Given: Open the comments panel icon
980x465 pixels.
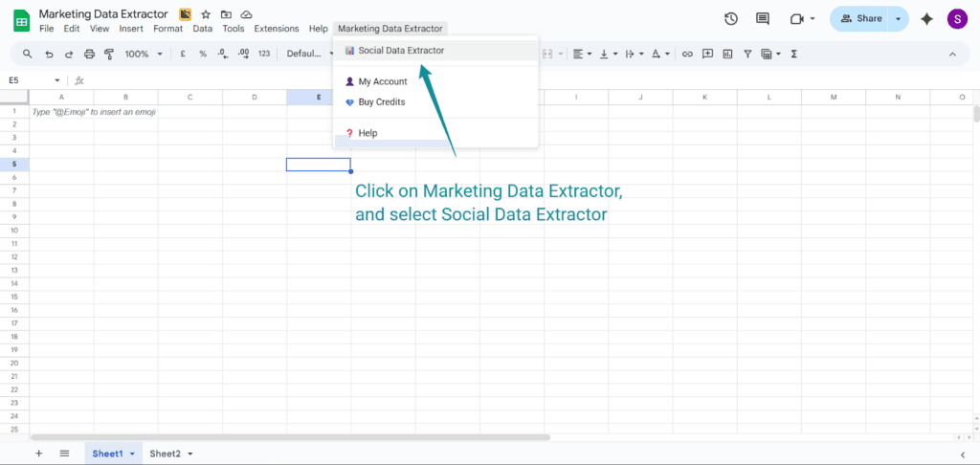Looking at the screenshot, I should tap(763, 19).
